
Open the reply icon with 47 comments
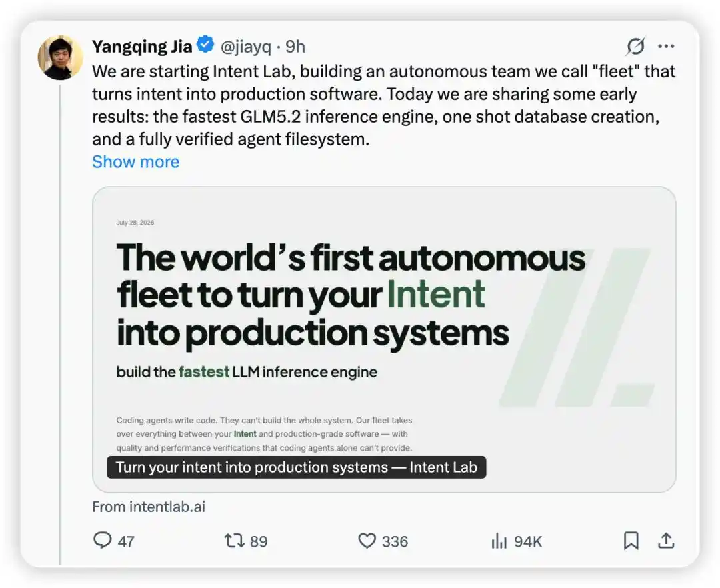[x=103, y=541]
